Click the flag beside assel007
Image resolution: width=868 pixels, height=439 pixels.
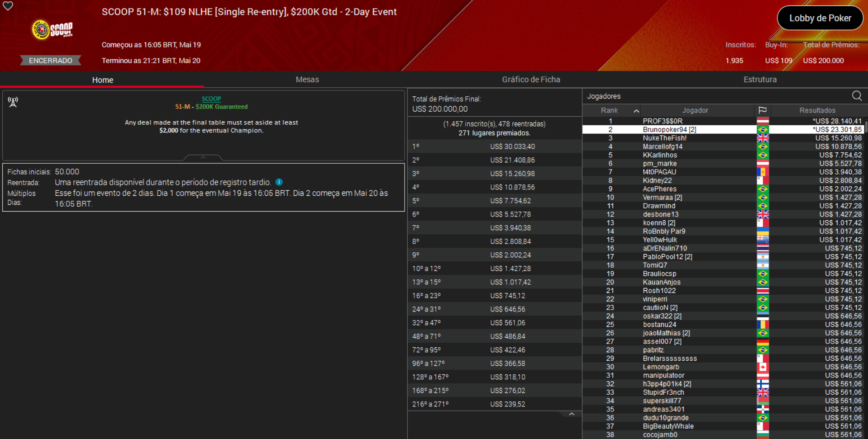(x=763, y=342)
